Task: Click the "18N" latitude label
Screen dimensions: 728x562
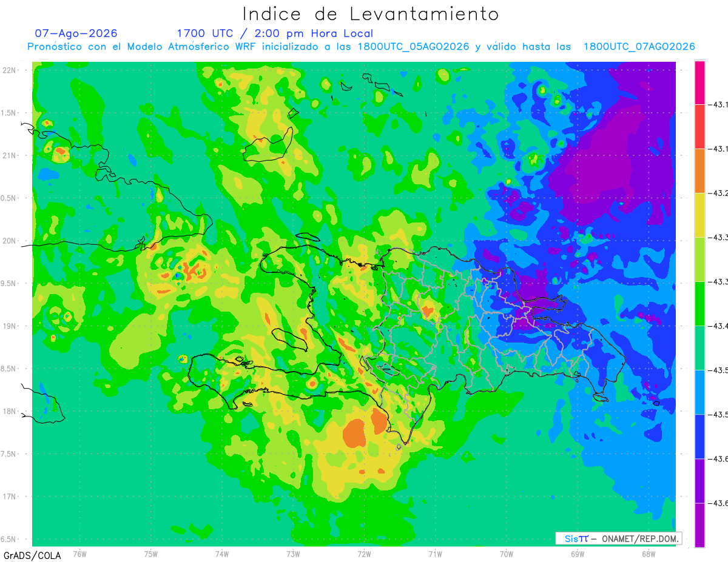Action: click(9, 412)
